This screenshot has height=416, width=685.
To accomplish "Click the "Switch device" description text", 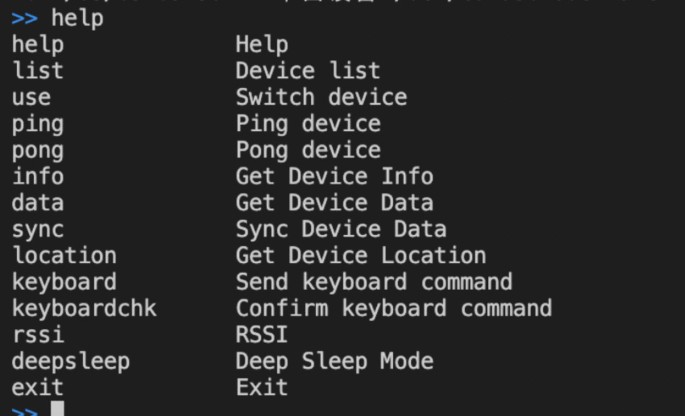I will tap(321, 98).
